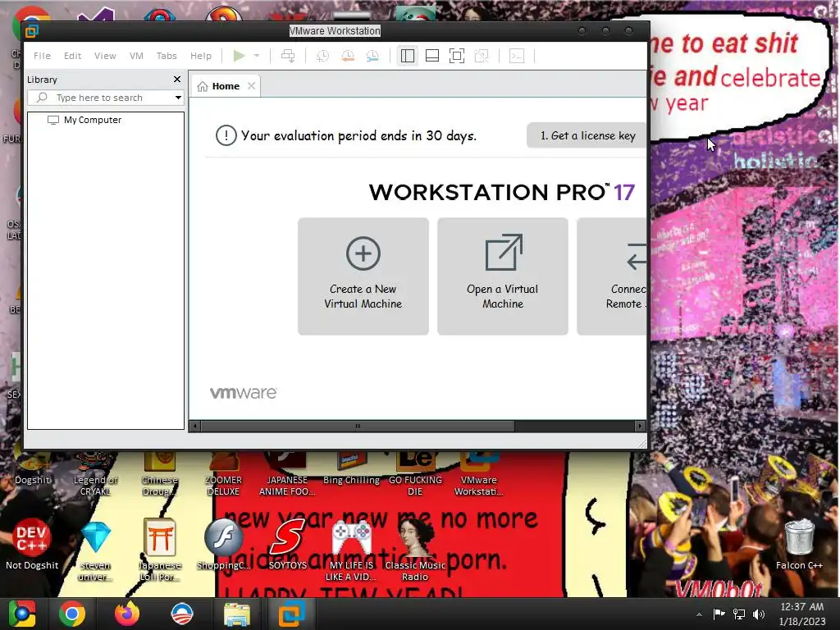Click the take snapshot toolbar icon

tap(322, 56)
